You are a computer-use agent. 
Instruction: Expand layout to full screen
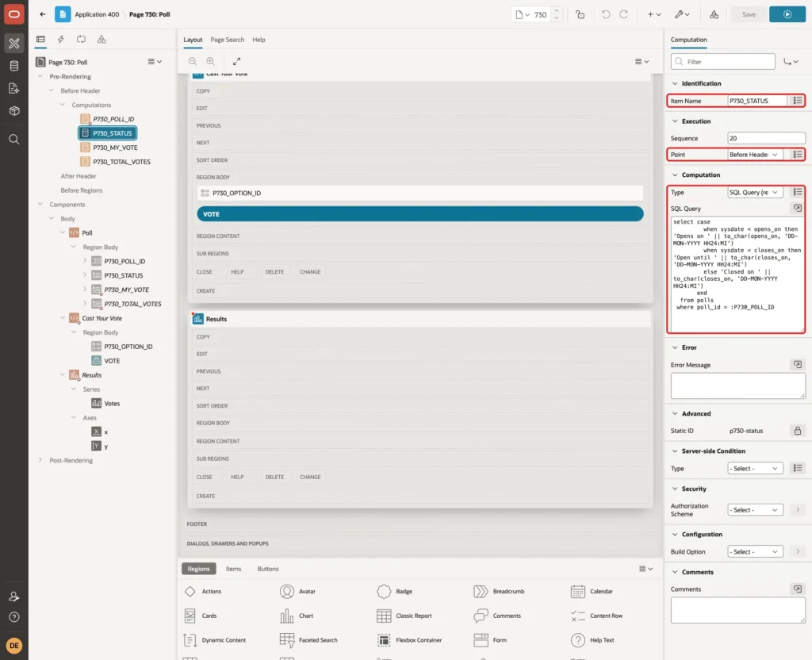coord(236,61)
